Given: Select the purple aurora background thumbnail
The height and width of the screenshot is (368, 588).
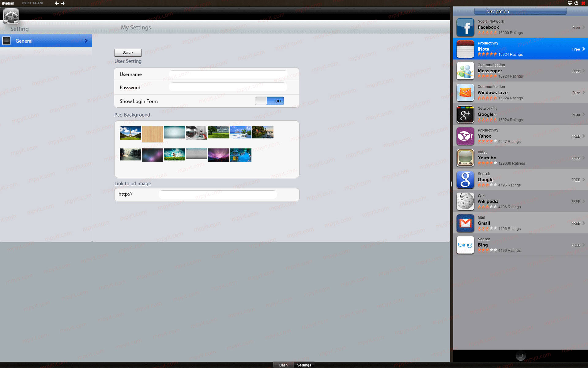Looking at the screenshot, I should click(219, 155).
